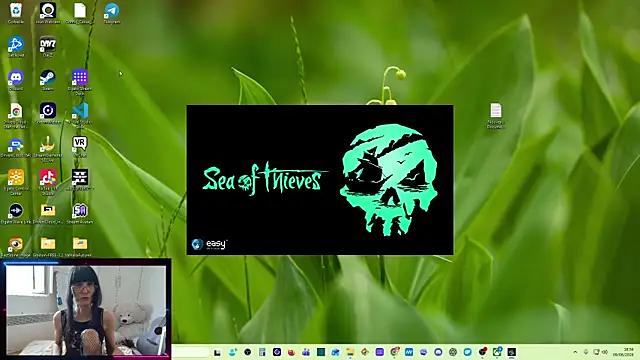
Task: Open FastStone Image Viewer desktop shortcut
Action: tap(16, 247)
